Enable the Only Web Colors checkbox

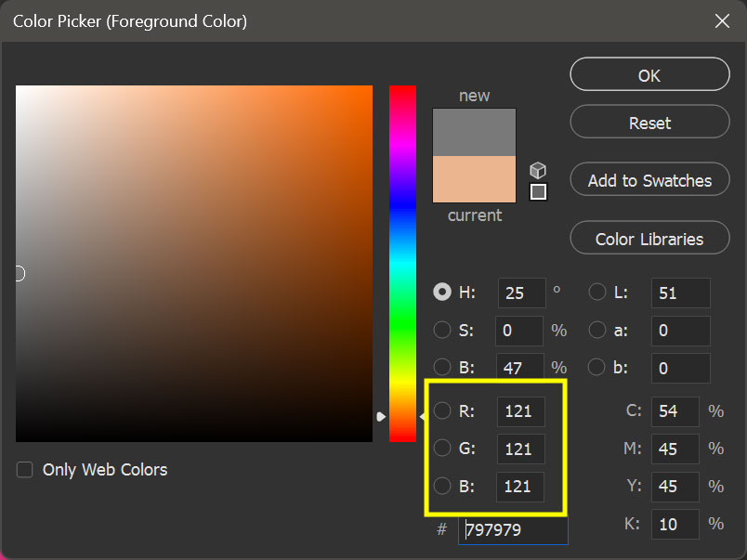(x=23, y=470)
